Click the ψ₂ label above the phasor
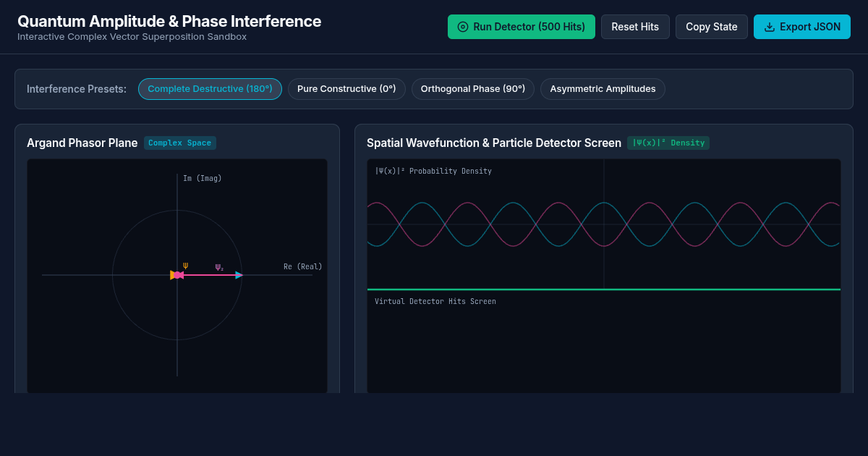868x456 pixels. coord(219,268)
